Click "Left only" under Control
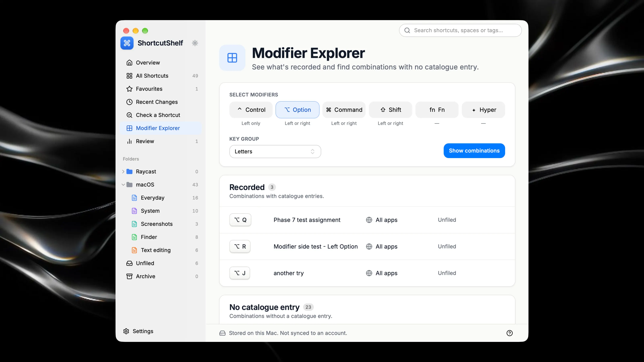The height and width of the screenshot is (362, 644). point(251,123)
